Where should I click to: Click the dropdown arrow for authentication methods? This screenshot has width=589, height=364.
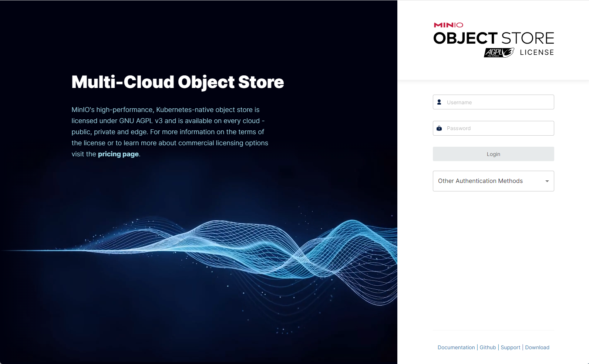[x=547, y=181]
